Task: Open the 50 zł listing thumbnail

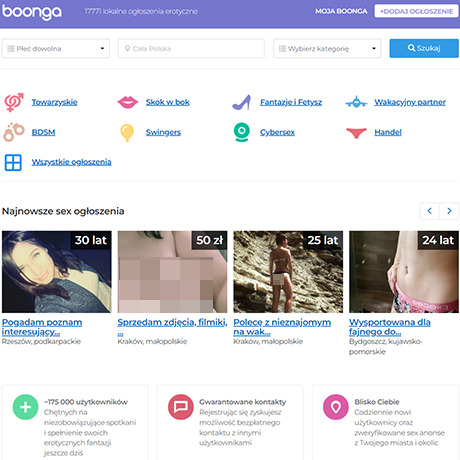Action: coord(172,272)
